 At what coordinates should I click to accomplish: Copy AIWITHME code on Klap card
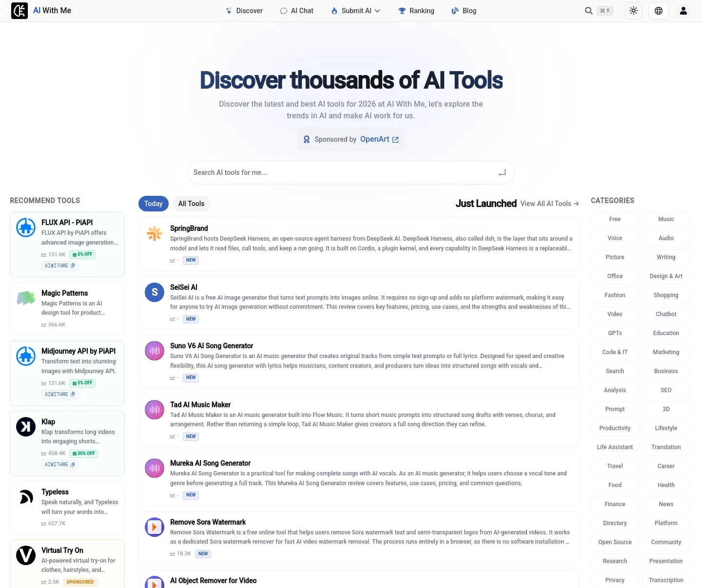(x=60, y=465)
